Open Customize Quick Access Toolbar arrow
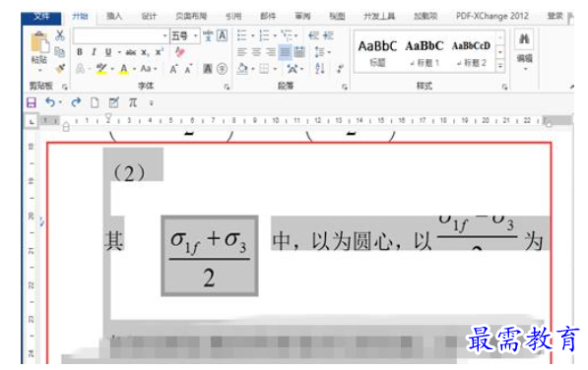 151,102
